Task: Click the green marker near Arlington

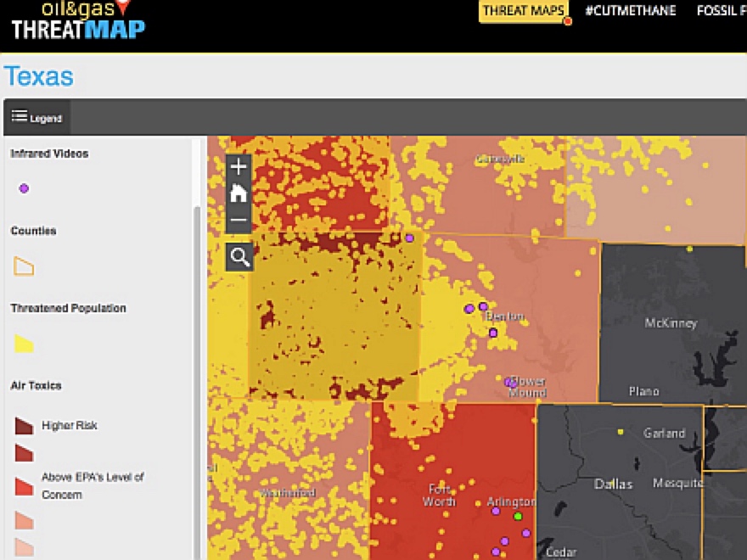Action: click(x=518, y=516)
